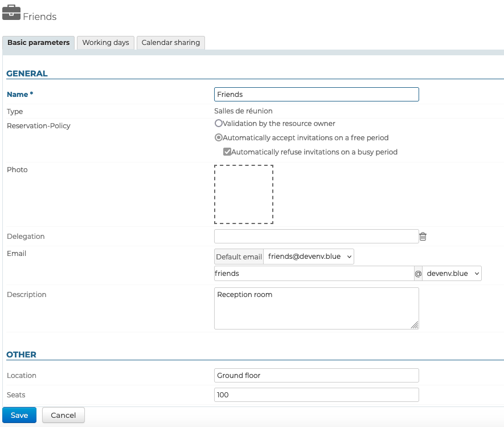Click the Seats input field
The image size is (504, 427).
tap(316, 395)
